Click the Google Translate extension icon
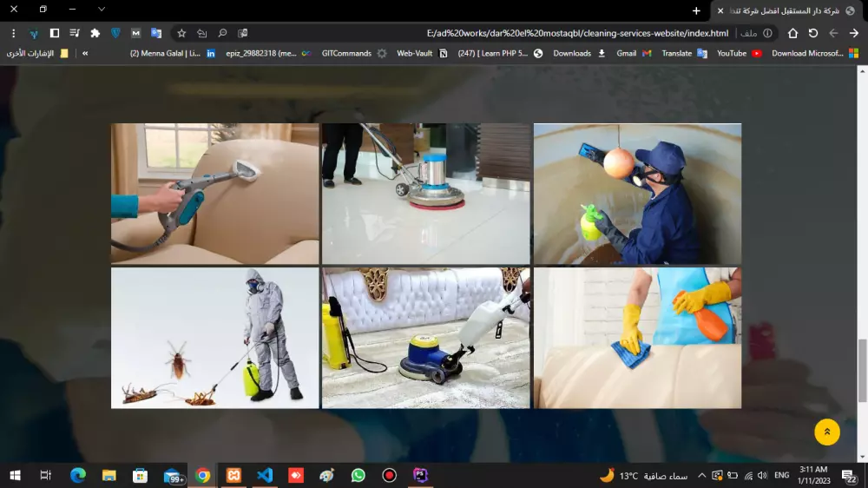 pos(156,33)
